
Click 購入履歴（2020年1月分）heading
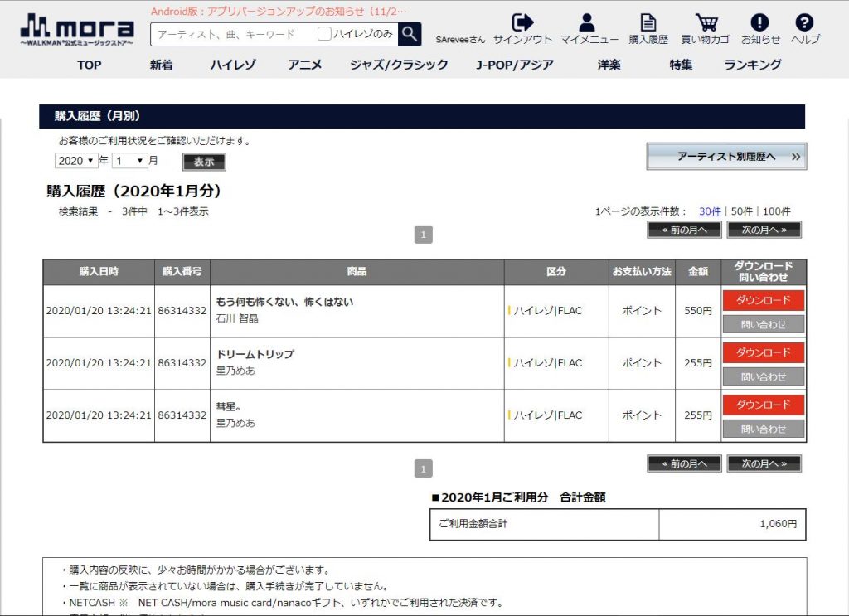click(x=133, y=191)
